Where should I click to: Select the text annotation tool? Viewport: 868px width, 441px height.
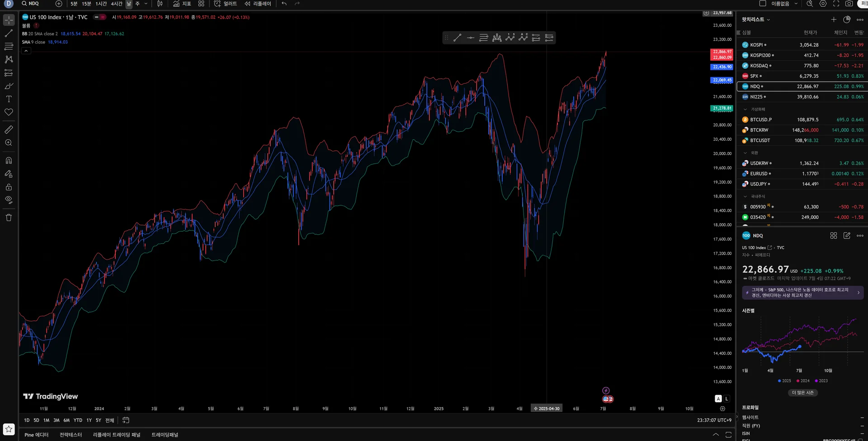click(x=9, y=99)
